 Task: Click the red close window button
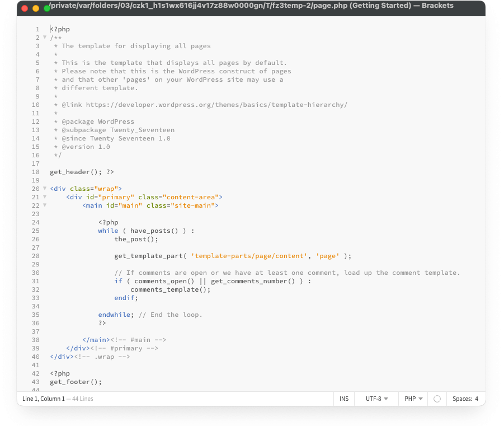coord(25,8)
